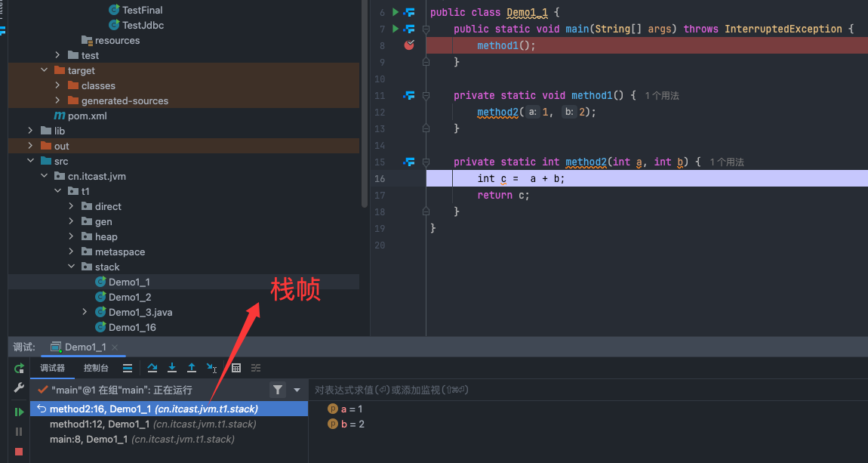
Task: Click the frames filter funnel icon
Action: 278,390
